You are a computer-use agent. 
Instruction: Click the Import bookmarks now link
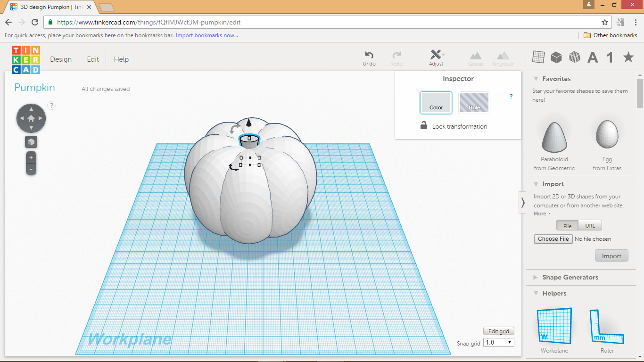click(206, 35)
